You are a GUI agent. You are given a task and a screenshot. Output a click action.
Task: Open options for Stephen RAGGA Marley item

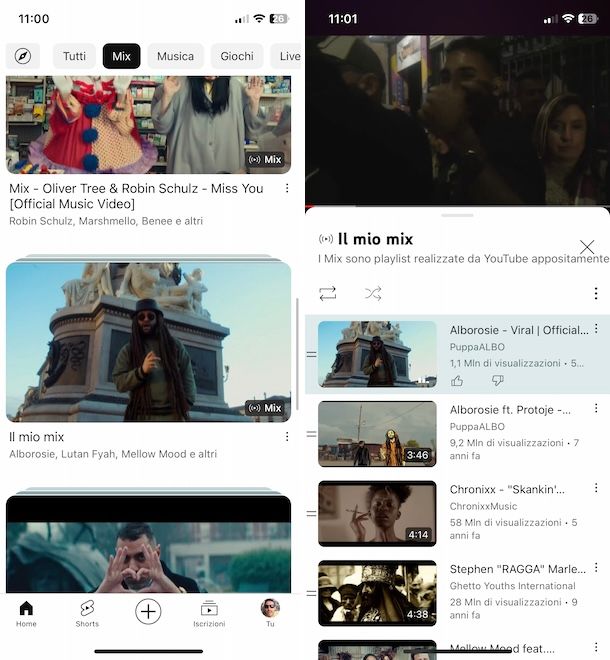point(596,567)
